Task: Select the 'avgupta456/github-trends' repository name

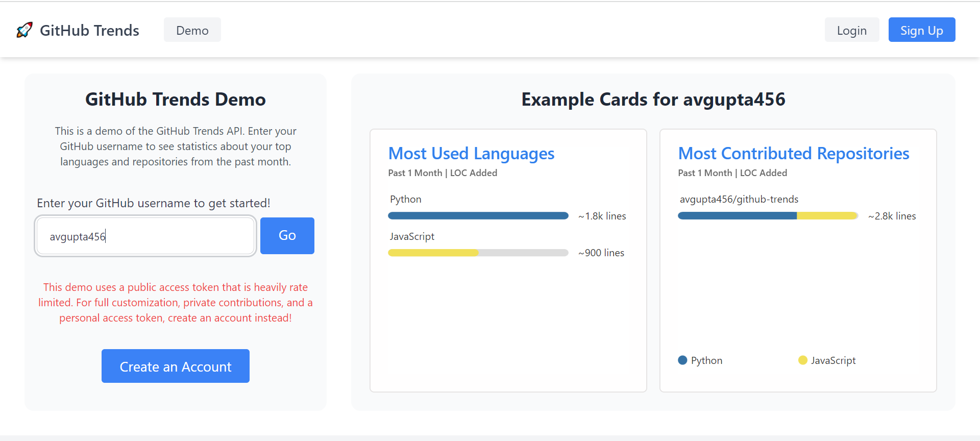Action: (x=739, y=199)
